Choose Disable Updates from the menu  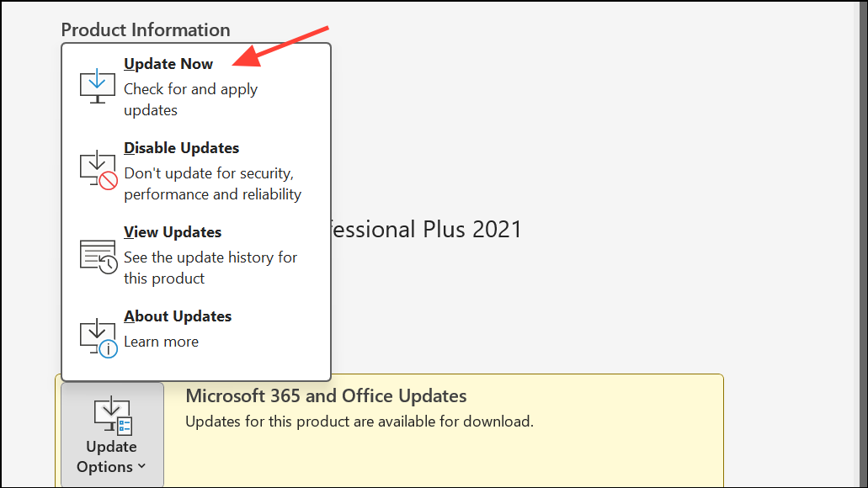click(x=196, y=171)
